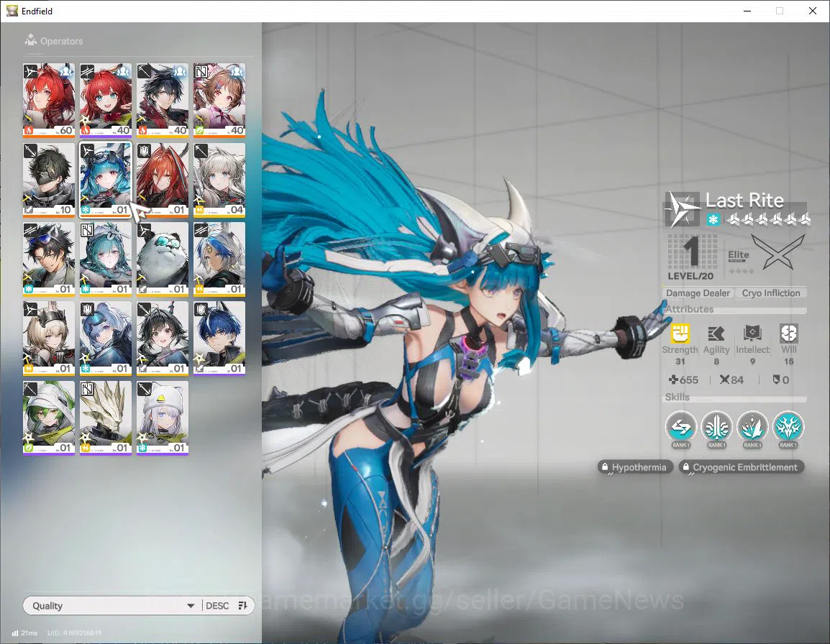
Task: Select the level 01 red-haired horned operator
Action: click(163, 180)
